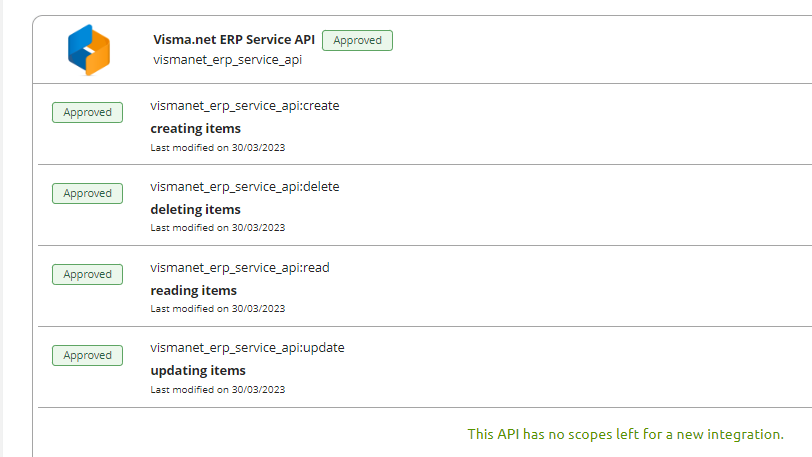Click the no scopes left message
The height and width of the screenshot is (457, 812).
[x=626, y=434]
